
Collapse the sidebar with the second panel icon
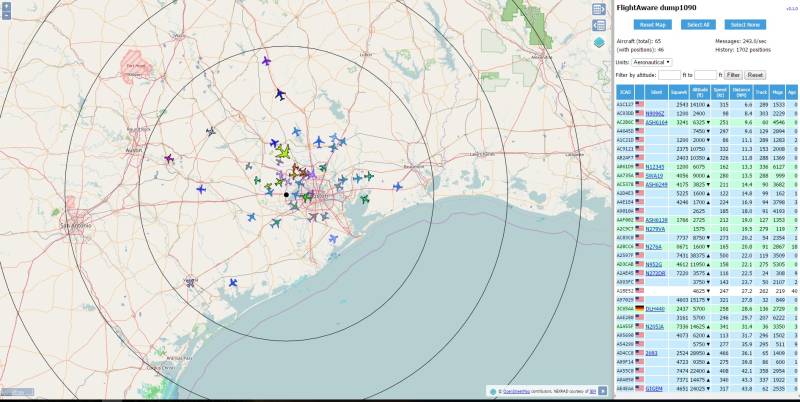click(598, 24)
